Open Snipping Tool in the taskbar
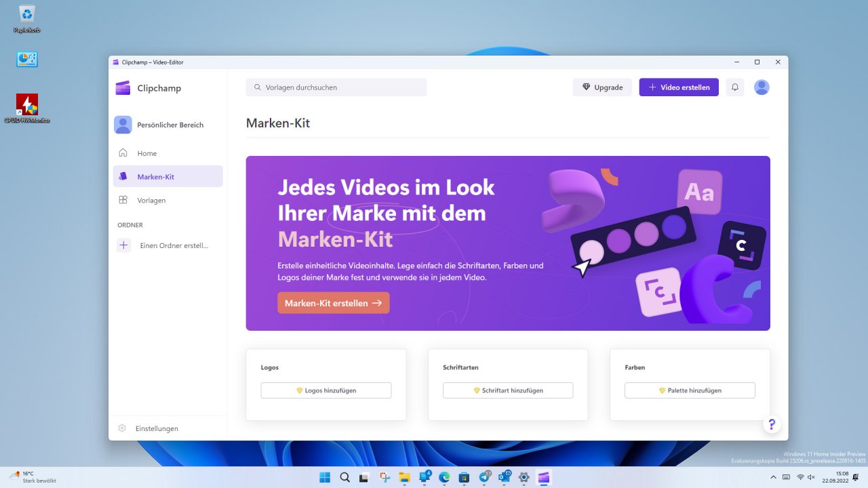This screenshot has height=488, width=868. 384,477
